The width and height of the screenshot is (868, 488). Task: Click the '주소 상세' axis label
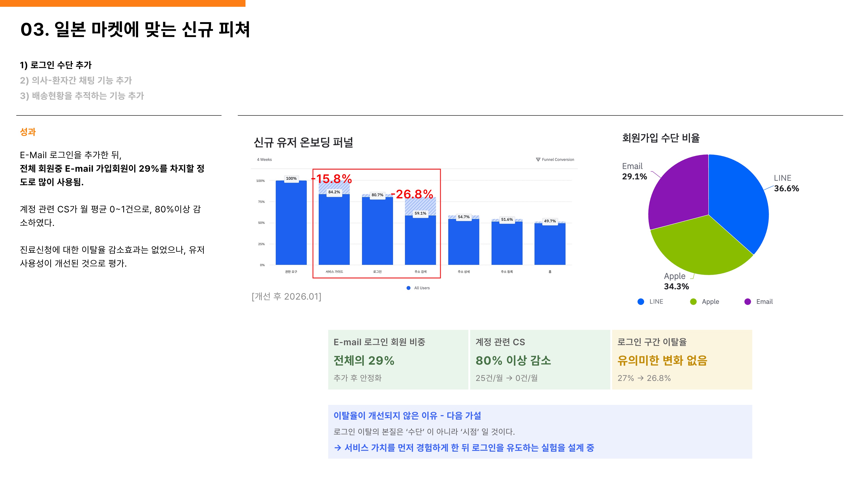464,272
